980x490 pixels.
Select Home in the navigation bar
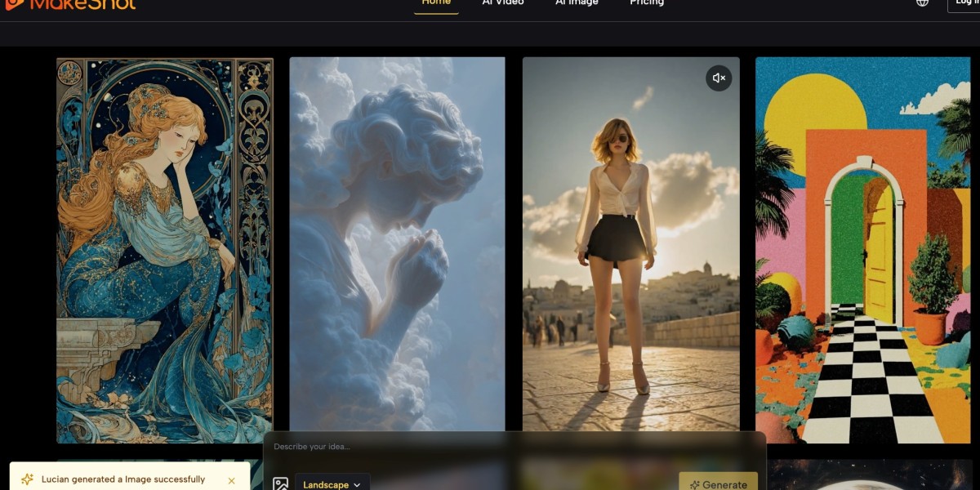[x=436, y=2]
